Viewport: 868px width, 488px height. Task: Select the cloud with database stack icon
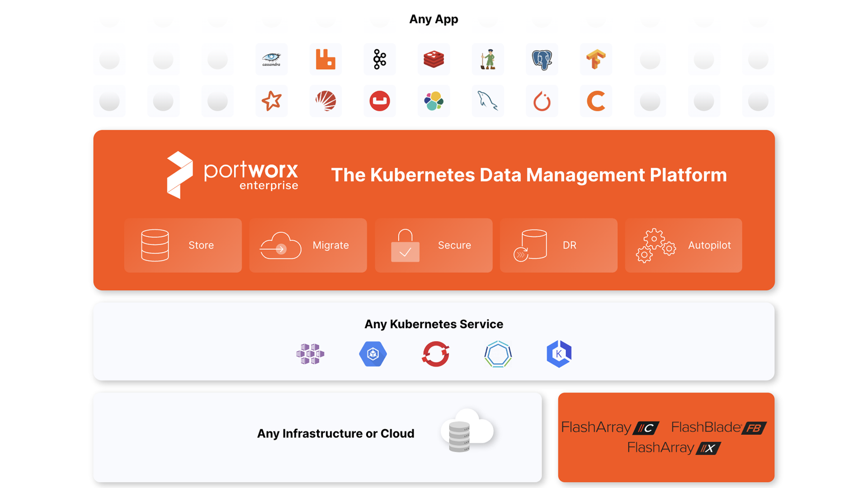467,431
